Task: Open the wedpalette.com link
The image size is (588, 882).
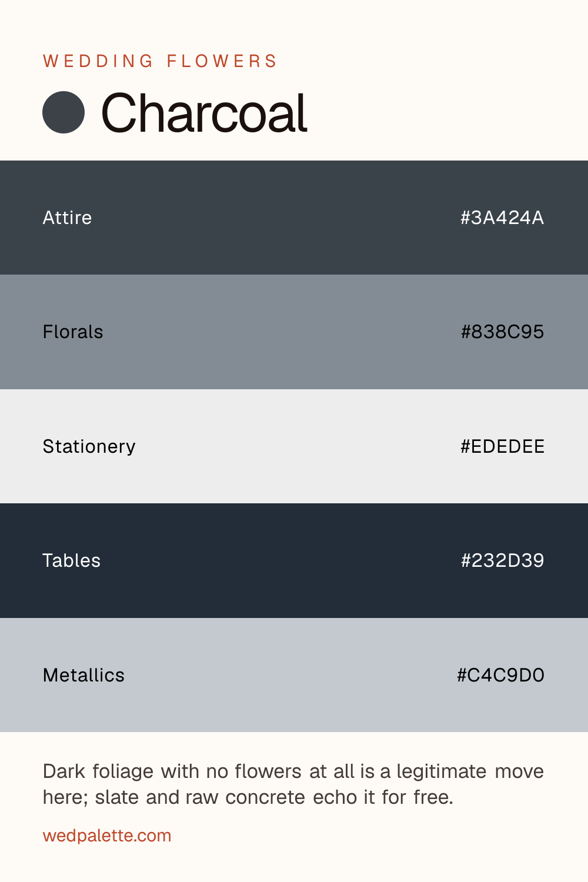Action: point(107,836)
